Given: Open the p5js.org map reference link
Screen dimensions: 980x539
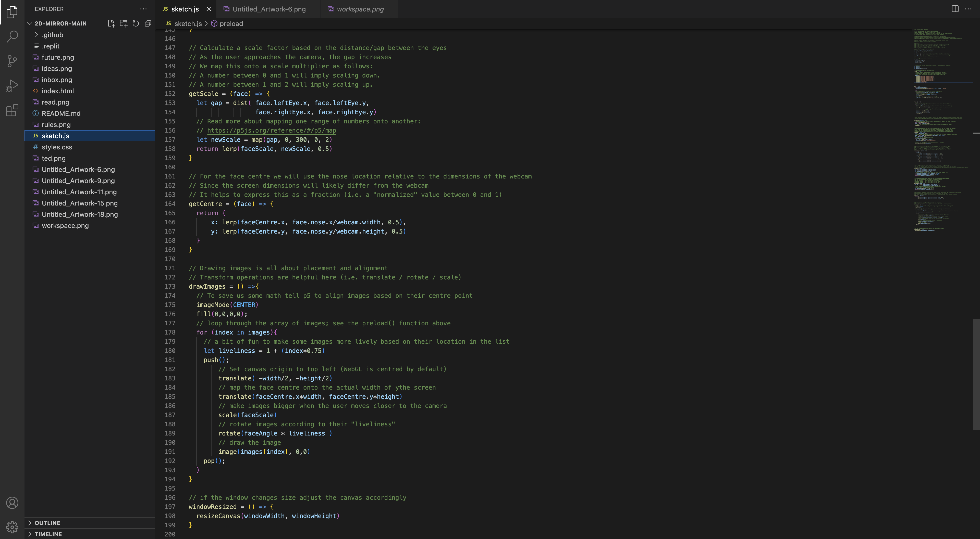Looking at the screenshot, I should coord(271,130).
